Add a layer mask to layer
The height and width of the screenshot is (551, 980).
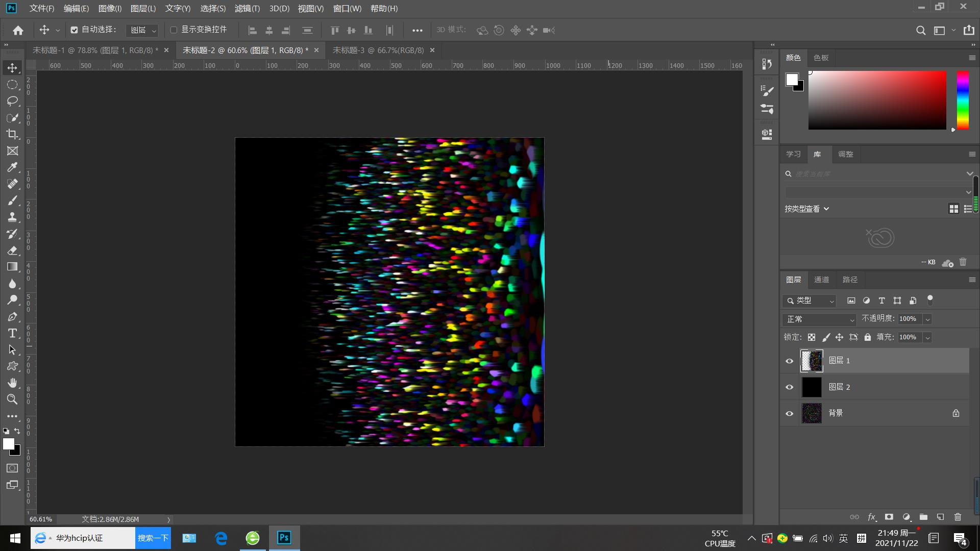click(889, 517)
